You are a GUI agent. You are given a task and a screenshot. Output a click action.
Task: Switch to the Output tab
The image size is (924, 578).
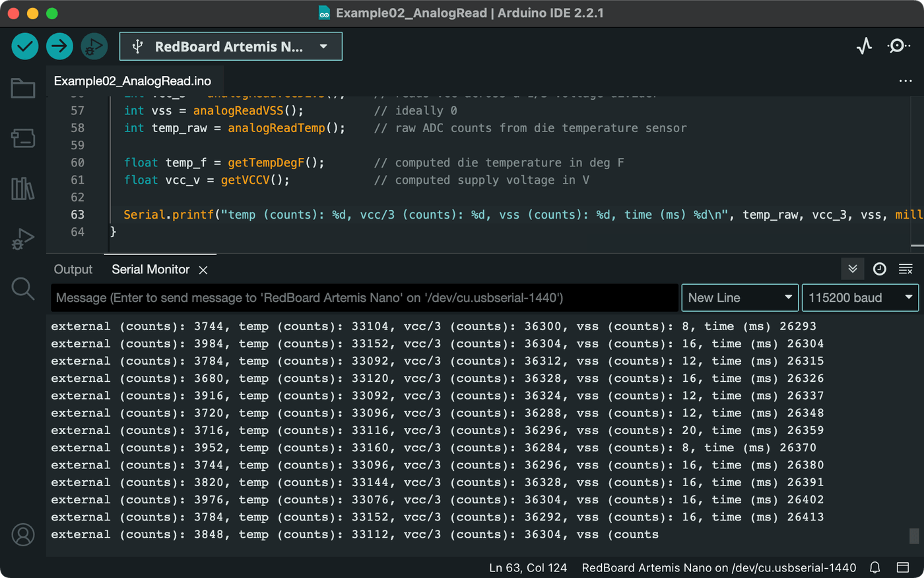[x=73, y=270]
